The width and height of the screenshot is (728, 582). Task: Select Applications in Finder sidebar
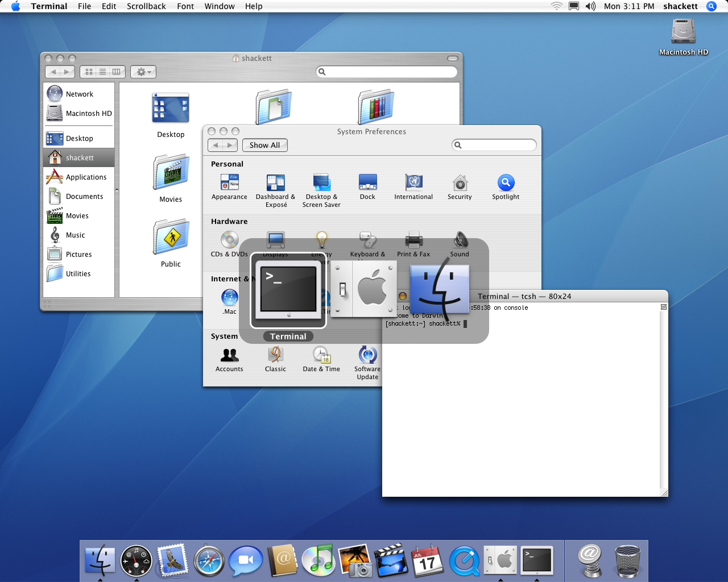pos(86,177)
